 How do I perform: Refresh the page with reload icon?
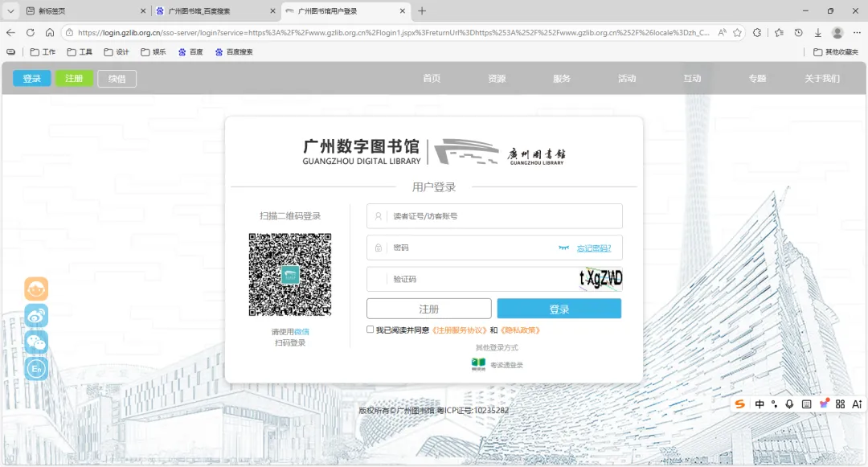pyautogui.click(x=31, y=33)
